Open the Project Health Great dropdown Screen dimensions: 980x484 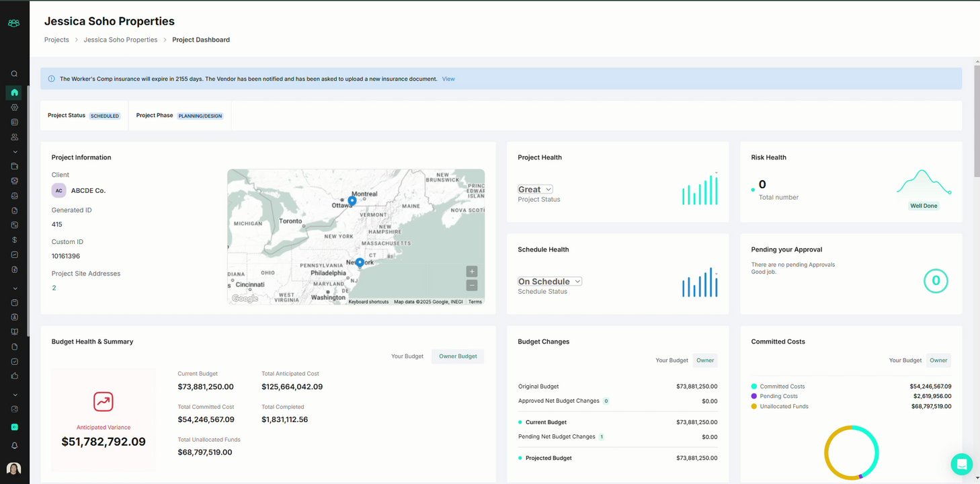[x=535, y=190]
